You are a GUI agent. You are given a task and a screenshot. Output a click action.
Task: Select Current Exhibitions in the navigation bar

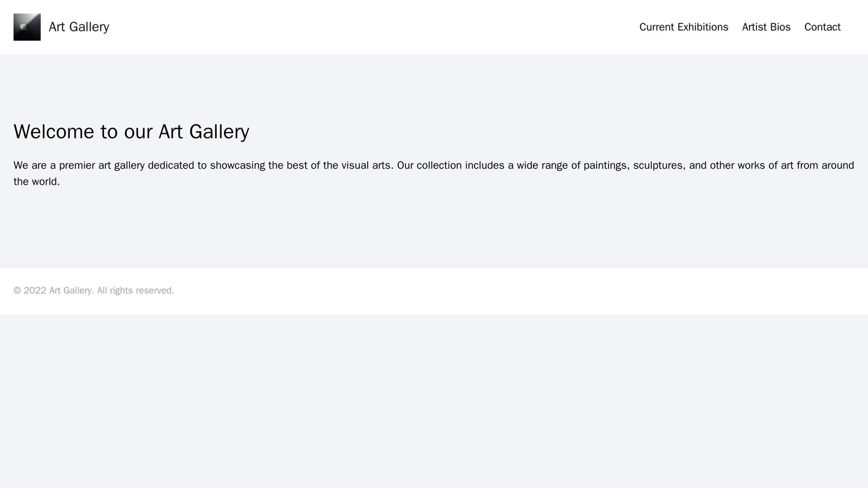click(x=685, y=26)
